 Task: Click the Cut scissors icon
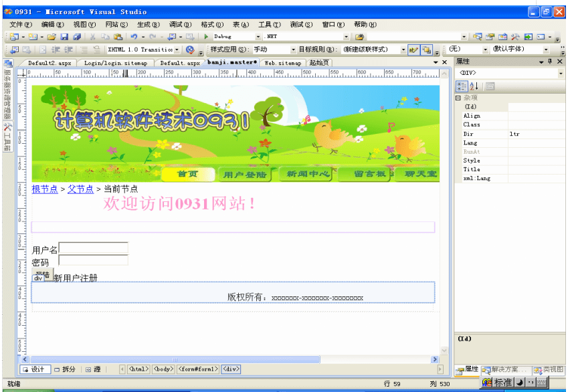(93, 37)
